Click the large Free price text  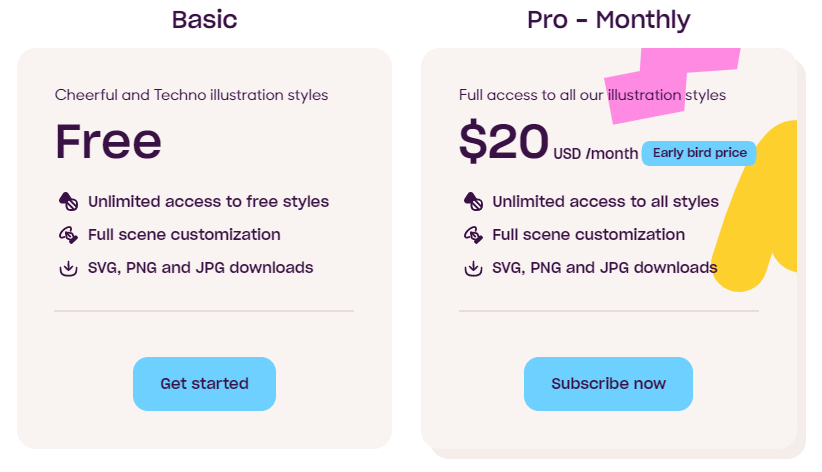point(108,142)
